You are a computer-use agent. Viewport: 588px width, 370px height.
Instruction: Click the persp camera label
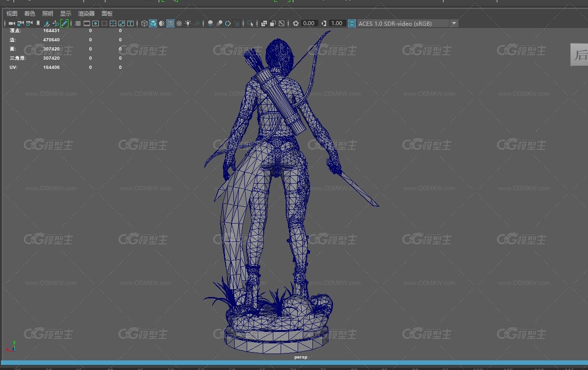tap(301, 357)
